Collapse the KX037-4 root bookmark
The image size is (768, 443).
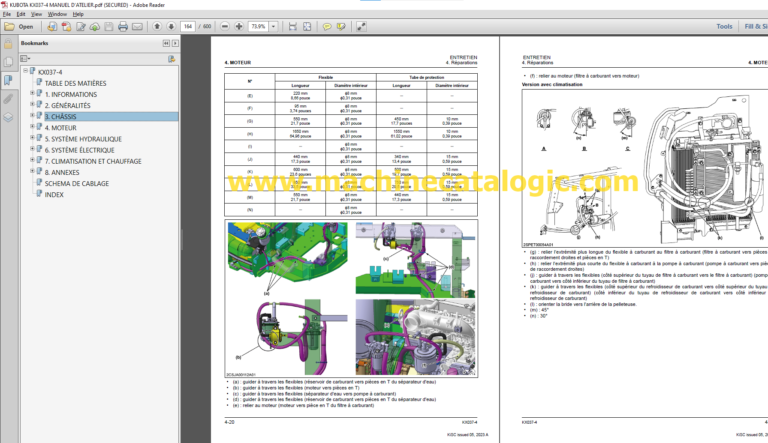(25, 71)
